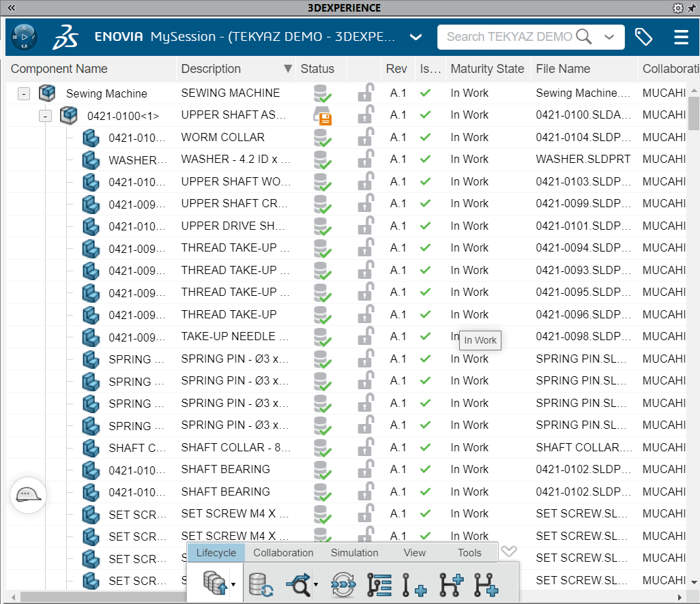The height and width of the screenshot is (604, 700).
Task: Click the Description column header
Action: click(x=212, y=69)
